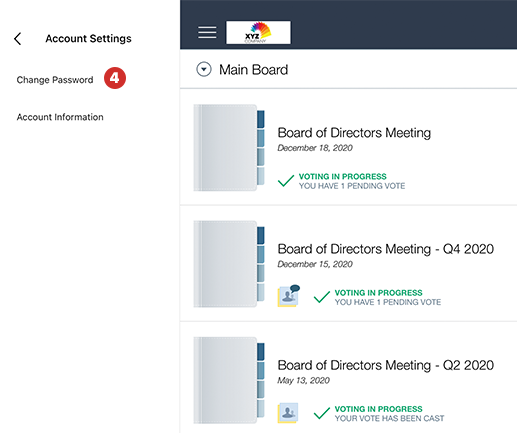Open the hamburger menu icon

(x=207, y=32)
